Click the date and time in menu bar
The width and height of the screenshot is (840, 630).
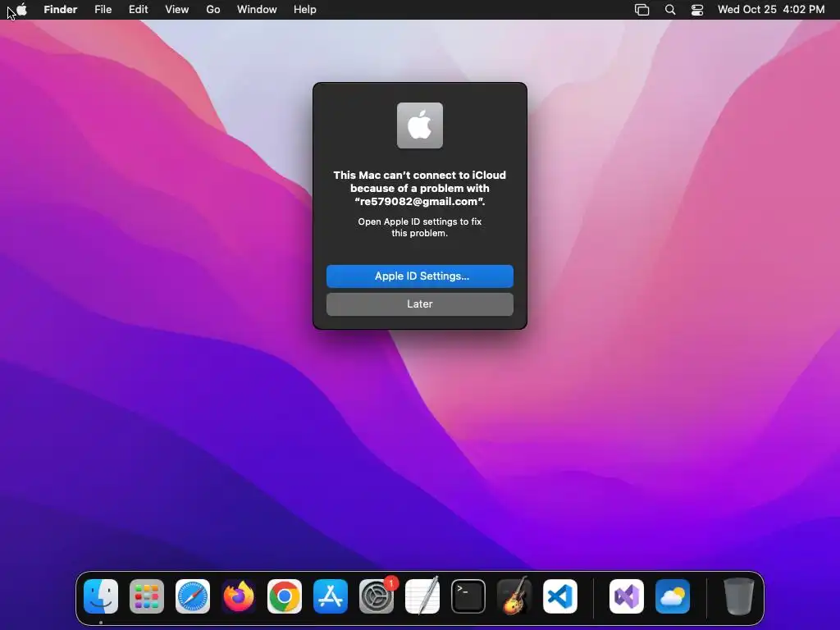tap(771, 10)
